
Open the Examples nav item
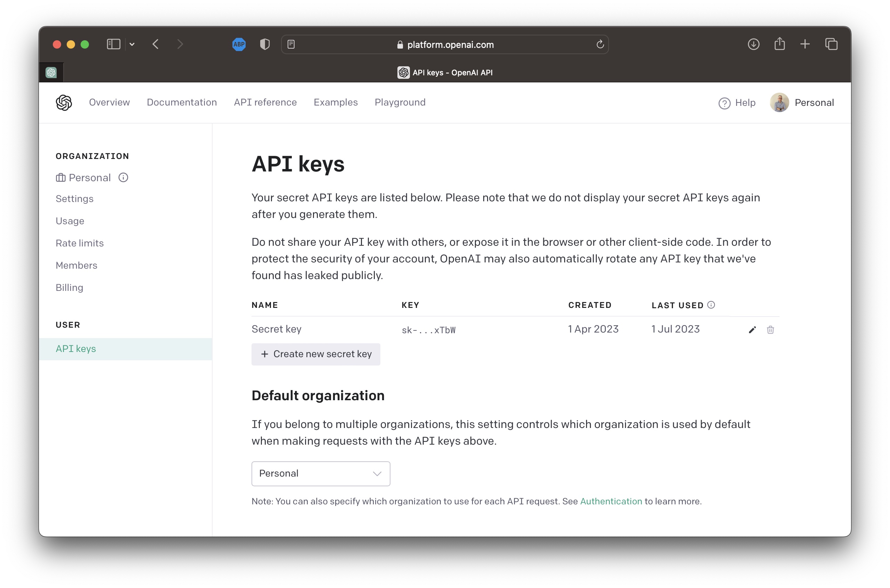[x=336, y=102]
